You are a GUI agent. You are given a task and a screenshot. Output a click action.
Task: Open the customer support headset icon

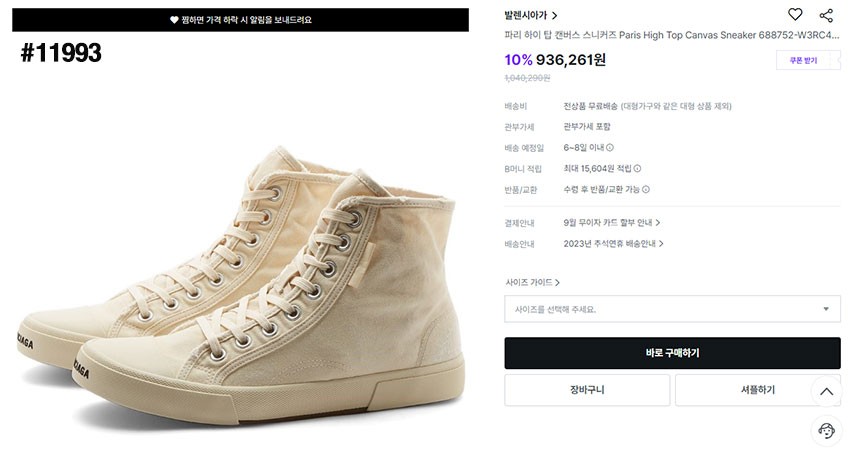(x=826, y=431)
